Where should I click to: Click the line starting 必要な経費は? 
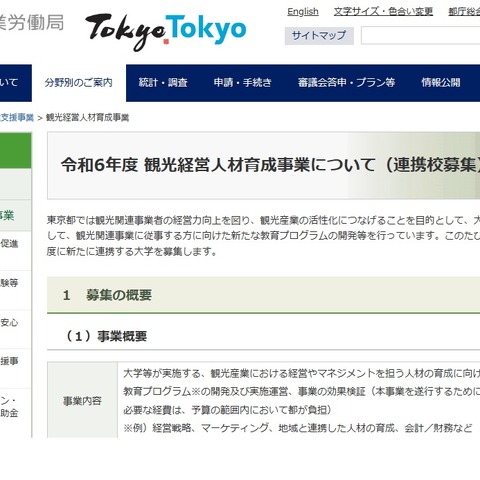click(x=227, y=410)
